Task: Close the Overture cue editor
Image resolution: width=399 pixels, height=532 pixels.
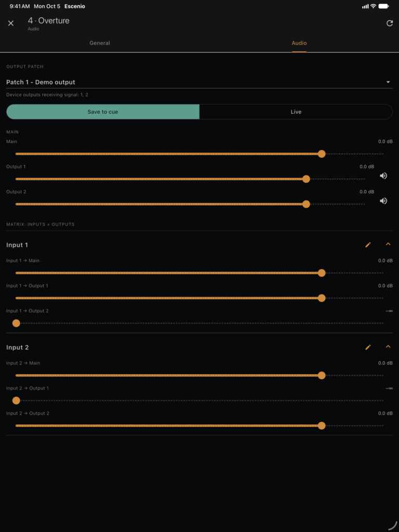Action: (11, 23)
